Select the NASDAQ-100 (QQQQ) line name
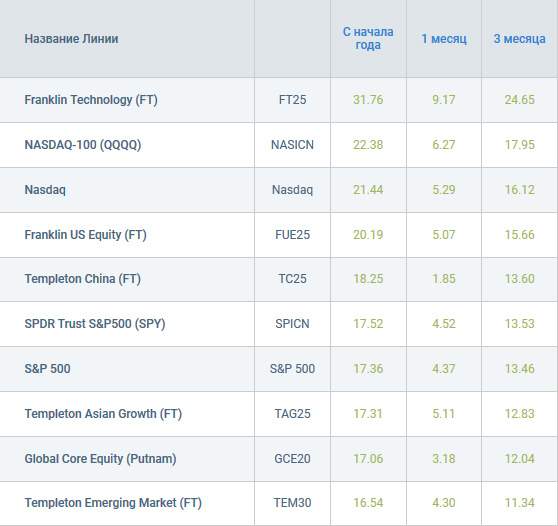The height and width of the screenshot is (526, 558). tap(83, 145)
